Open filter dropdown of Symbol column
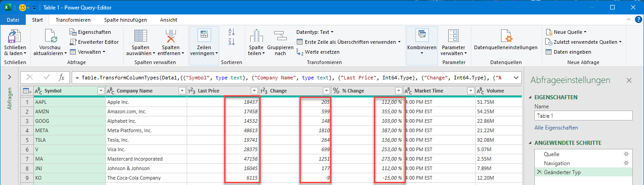 click(x=101, y=91)
